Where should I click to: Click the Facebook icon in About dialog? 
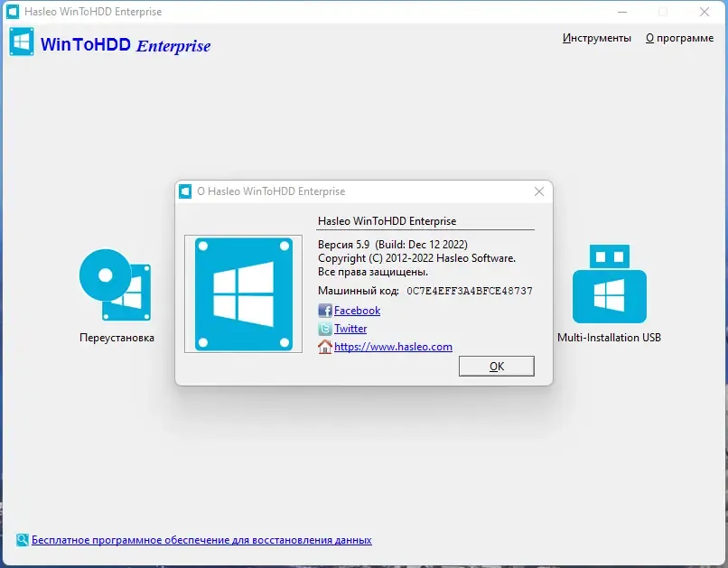click(x=325, y=311)
